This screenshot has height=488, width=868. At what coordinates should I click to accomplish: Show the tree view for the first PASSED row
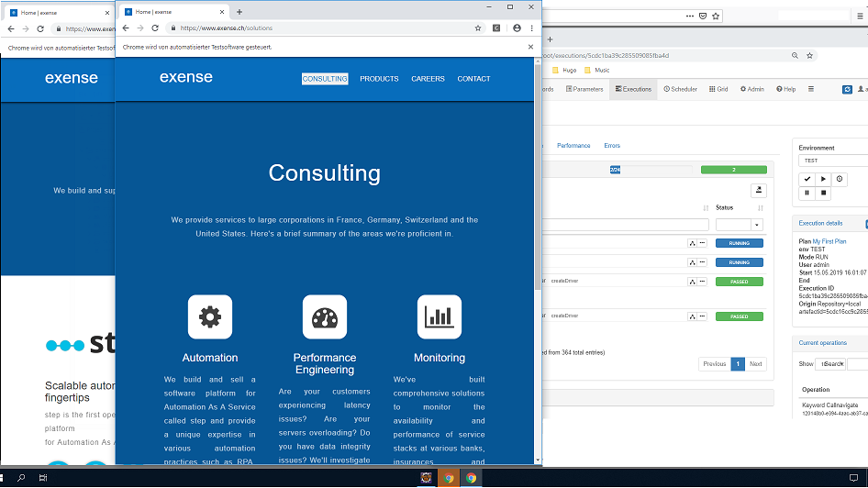click(x=692, y=282)
